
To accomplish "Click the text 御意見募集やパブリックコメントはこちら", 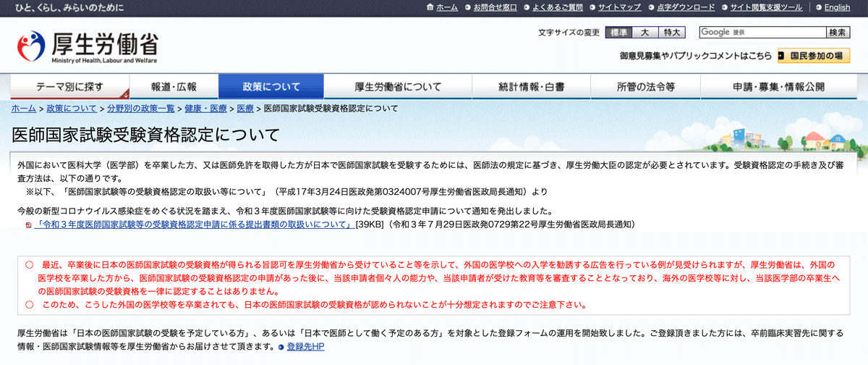I will 695,56.
